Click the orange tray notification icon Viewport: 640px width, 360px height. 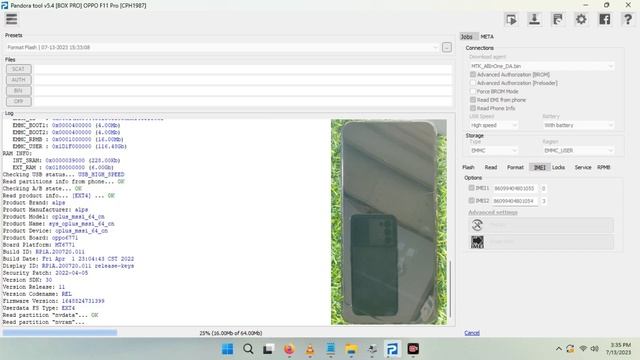tap(570, 349)
